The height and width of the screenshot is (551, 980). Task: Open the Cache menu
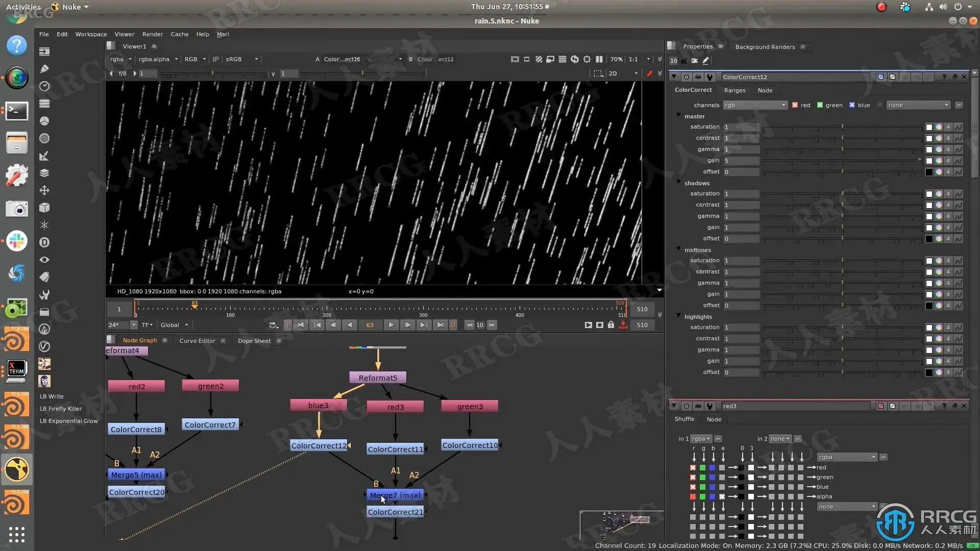pos(179,34)
